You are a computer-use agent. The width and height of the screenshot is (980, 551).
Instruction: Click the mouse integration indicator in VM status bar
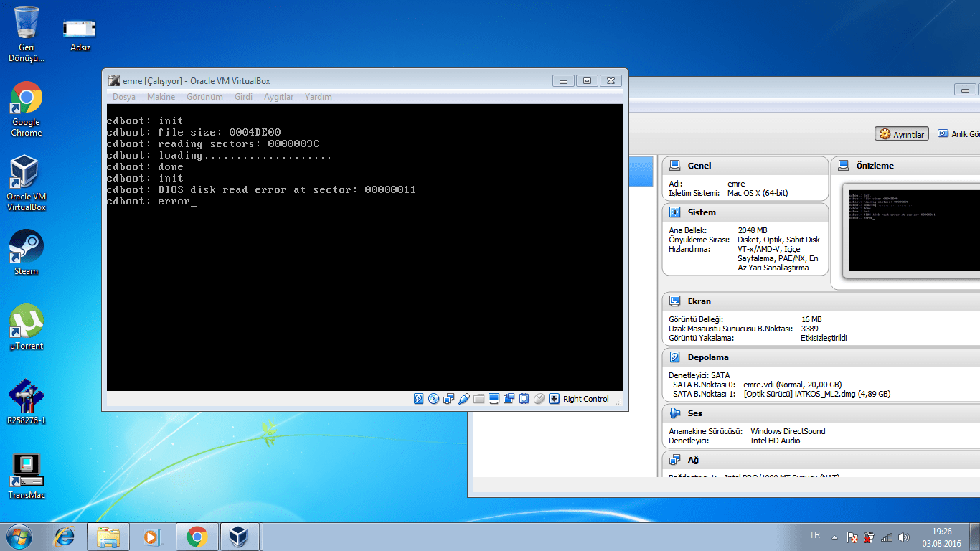pos(539,399)
